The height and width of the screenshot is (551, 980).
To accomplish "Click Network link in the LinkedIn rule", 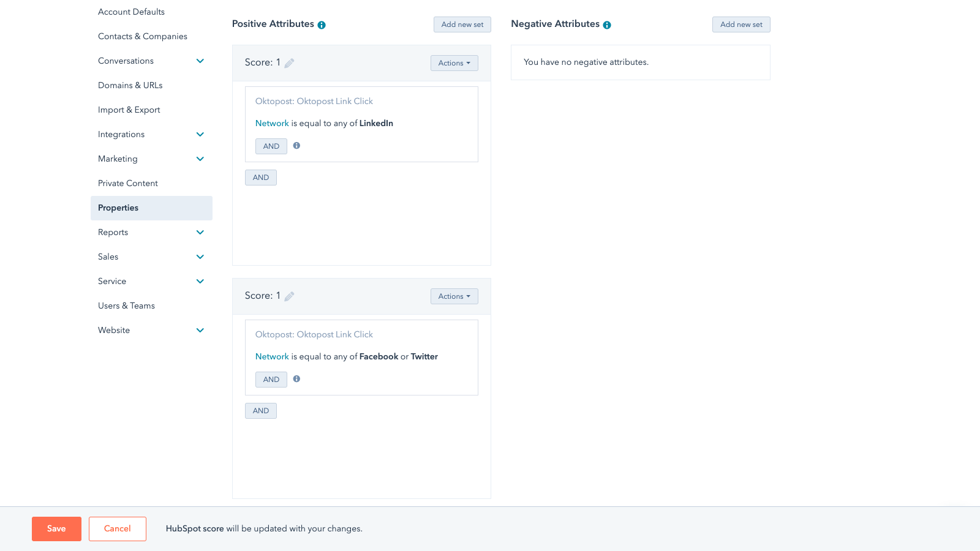I will coord(272,124).
